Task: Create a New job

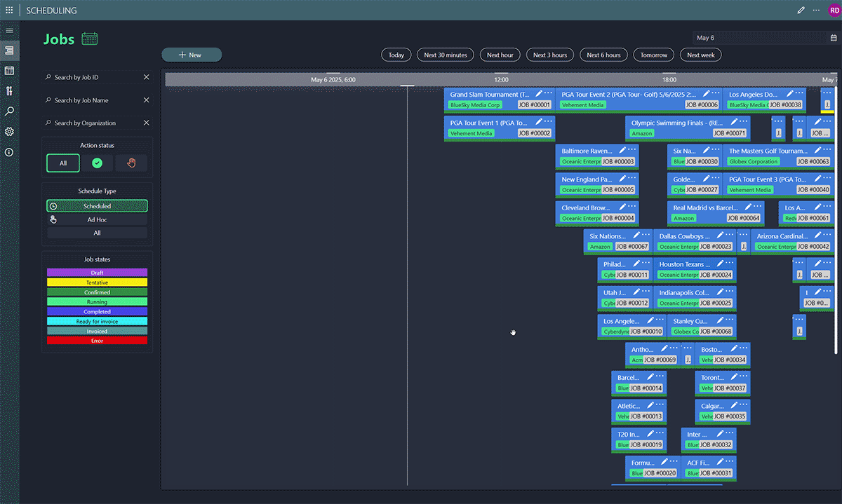Action: (x=192, y=55)
